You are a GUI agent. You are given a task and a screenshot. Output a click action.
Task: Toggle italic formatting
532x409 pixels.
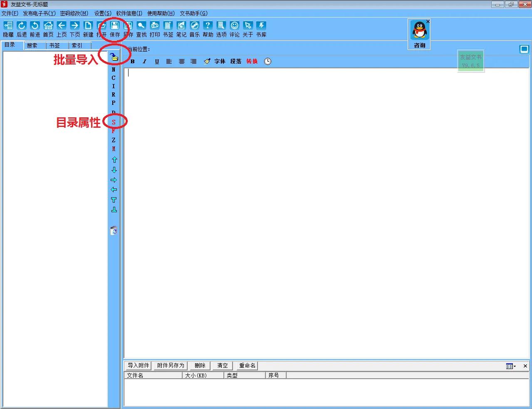pyautogui.click(x=144, y=62)
